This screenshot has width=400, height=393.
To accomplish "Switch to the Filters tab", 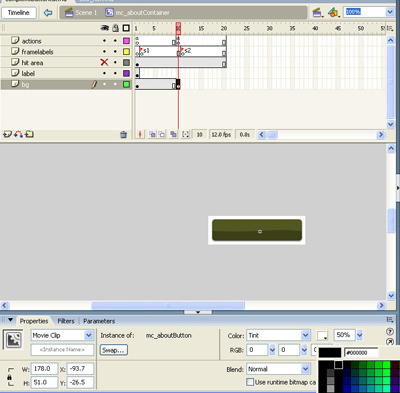I will click(66, 321).
